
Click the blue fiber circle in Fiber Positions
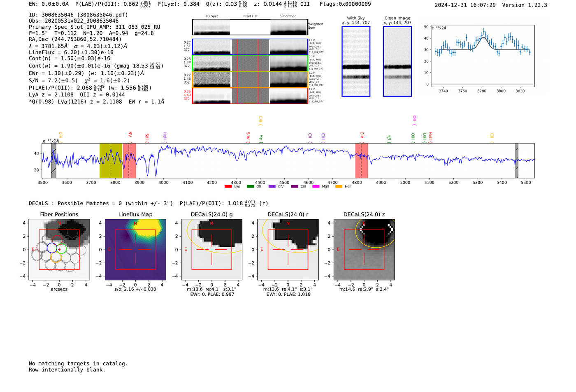(x=52, y=248)
